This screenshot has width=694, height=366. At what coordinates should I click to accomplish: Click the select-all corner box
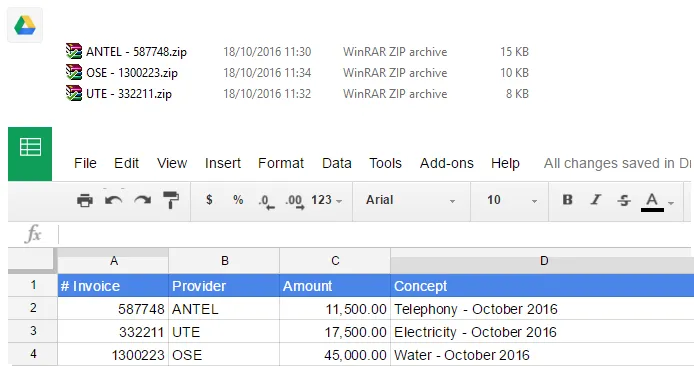click(32, 260)
